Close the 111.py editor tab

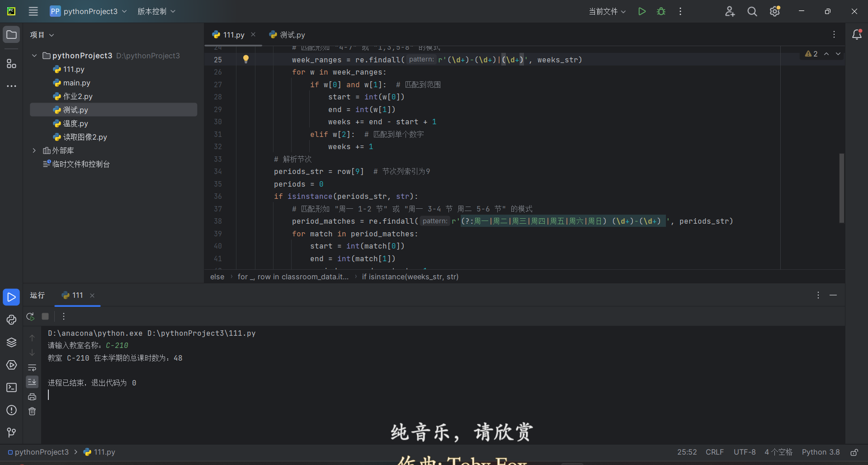[253, 34]
